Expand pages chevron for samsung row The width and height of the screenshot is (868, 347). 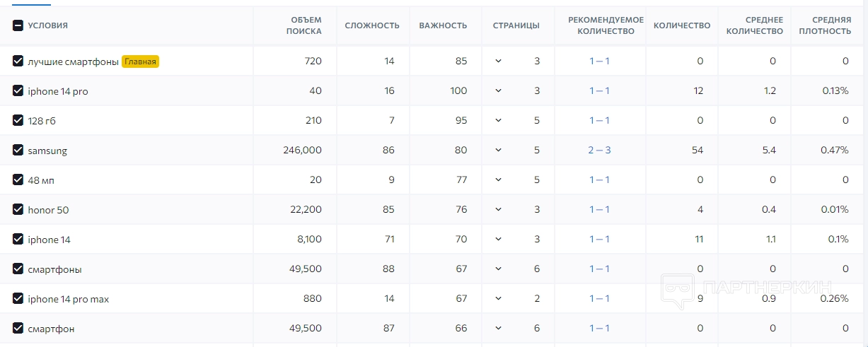tap(498, 151)
